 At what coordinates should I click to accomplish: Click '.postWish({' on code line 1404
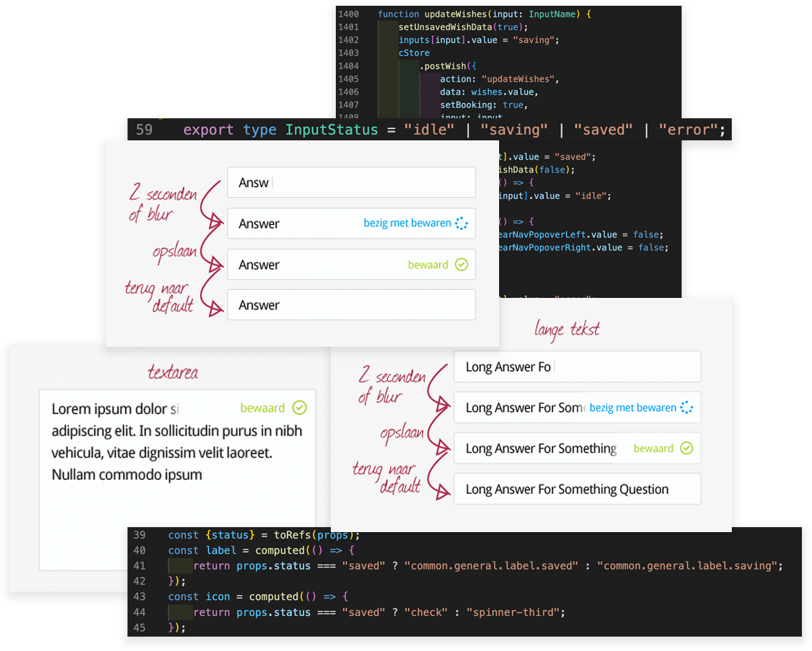click(448, 66)
